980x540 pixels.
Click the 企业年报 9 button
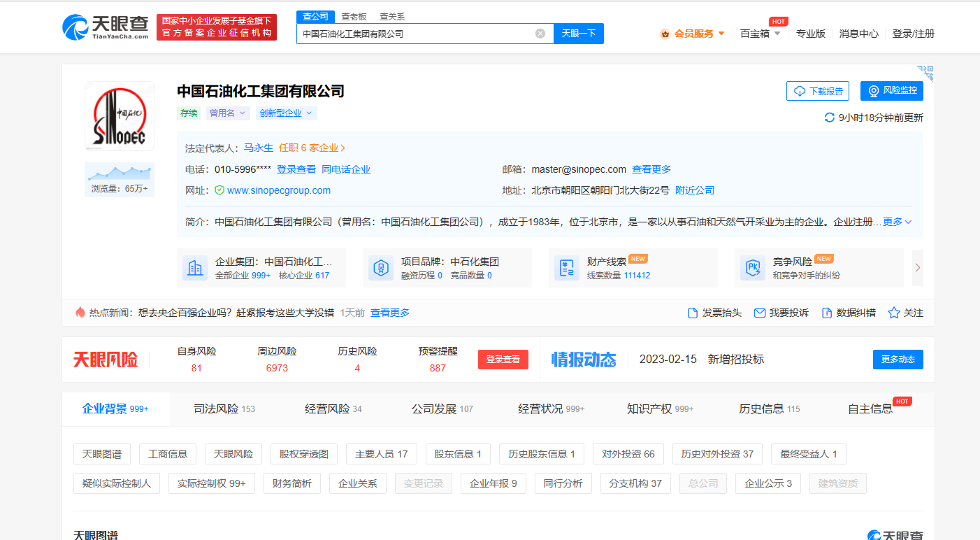(x=493, y=483)
